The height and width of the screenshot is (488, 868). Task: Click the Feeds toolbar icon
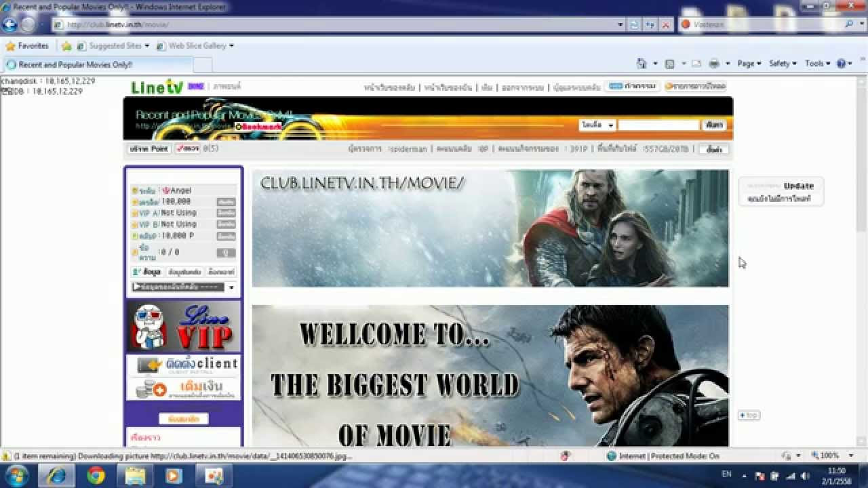coord(670,64)
